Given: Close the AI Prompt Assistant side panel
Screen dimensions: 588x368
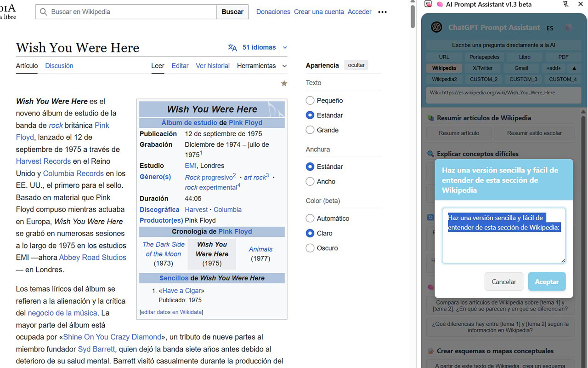Looking at the screenshot, I should pyautogui.click(x=581, y=4).
